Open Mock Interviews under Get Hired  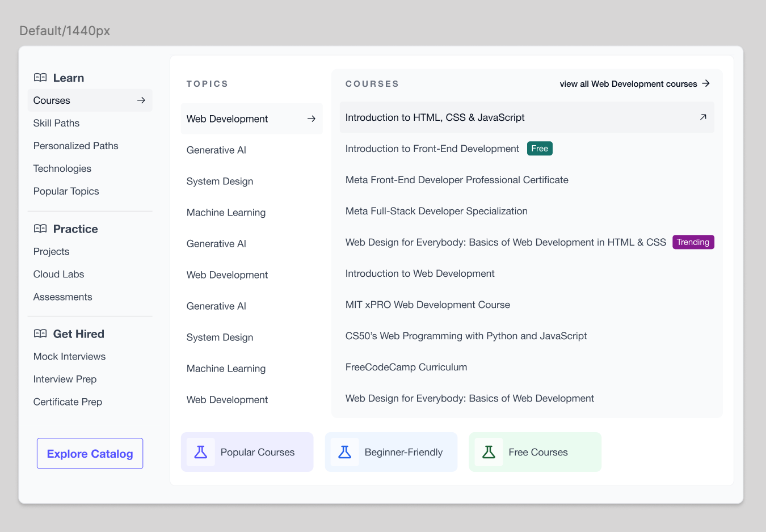pyautogui.click(x=70, y=356)
